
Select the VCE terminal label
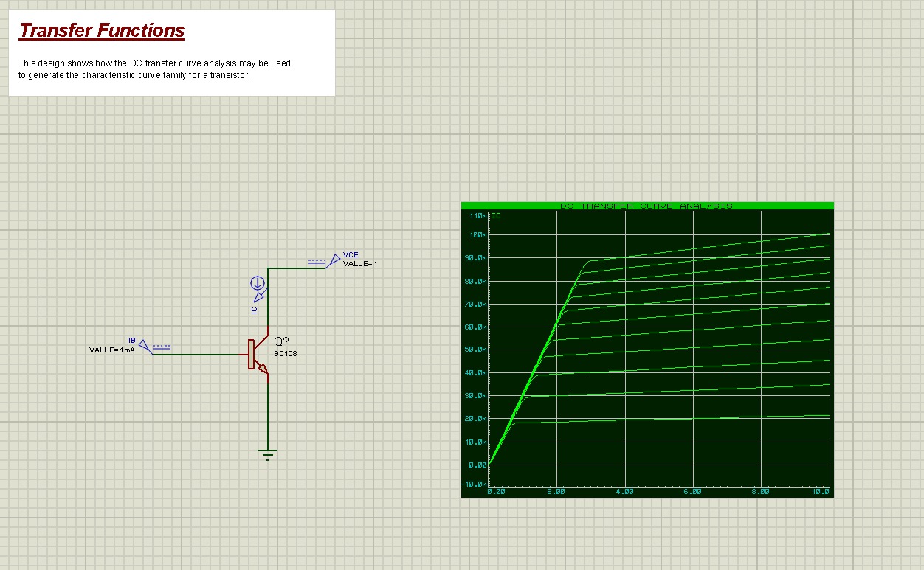[351, 255]
